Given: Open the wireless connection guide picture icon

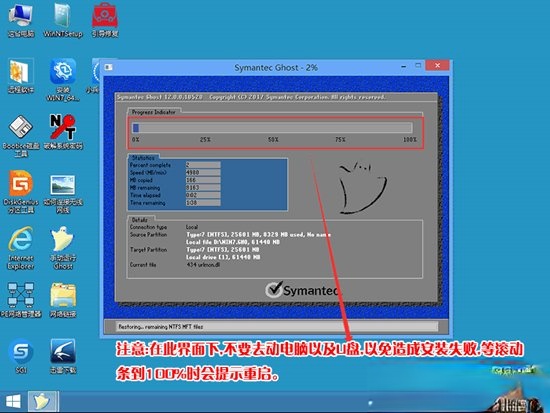Looking at the screenshot, I should click(63, 194).
